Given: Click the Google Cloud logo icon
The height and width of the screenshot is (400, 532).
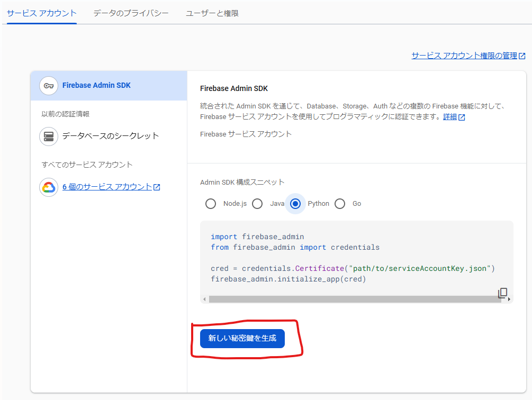Looking at the screenshot, I should [49, 187].
